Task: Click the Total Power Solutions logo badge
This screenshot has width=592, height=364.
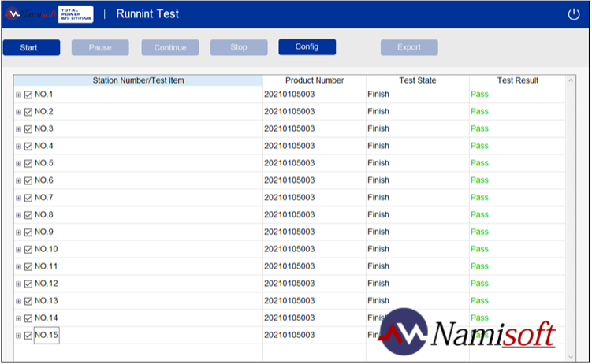Action: [76, 14]
